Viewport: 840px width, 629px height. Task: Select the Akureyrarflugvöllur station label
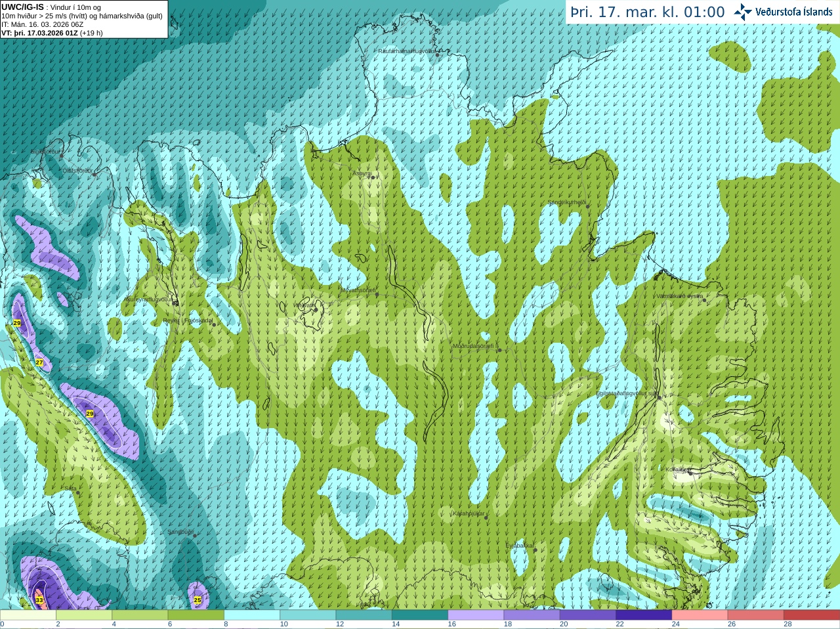[x=149, y=299]
